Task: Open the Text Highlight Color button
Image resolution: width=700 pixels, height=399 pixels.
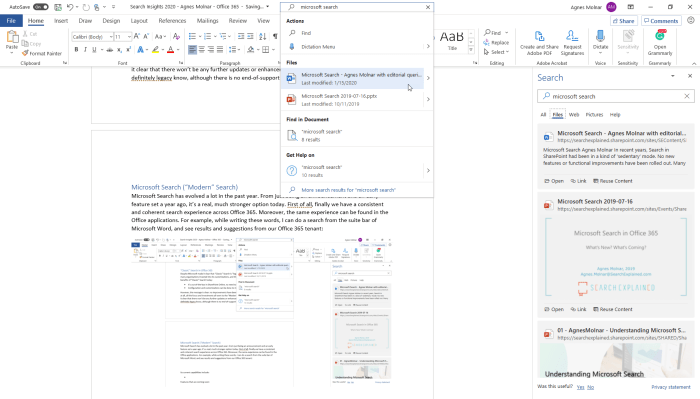Action: [155, 50]
